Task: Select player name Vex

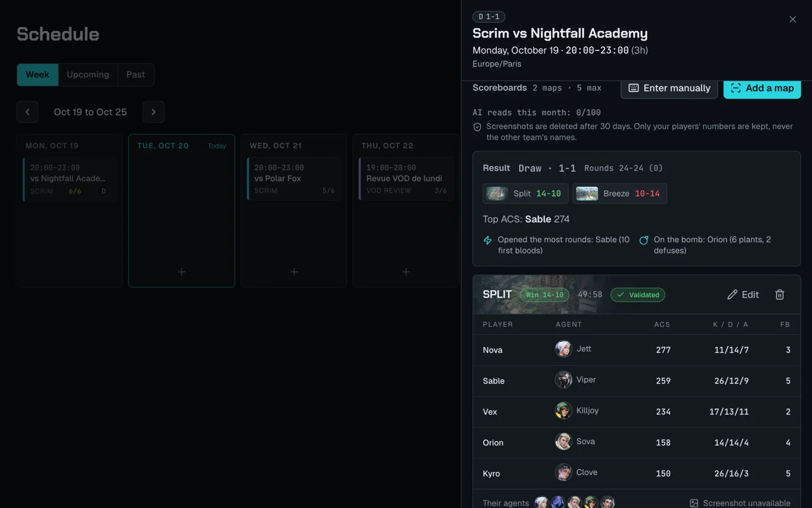Action: pos(490,412)
